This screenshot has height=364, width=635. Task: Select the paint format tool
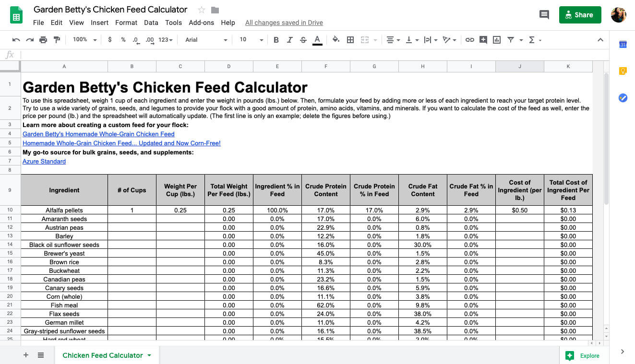point(57,40)
